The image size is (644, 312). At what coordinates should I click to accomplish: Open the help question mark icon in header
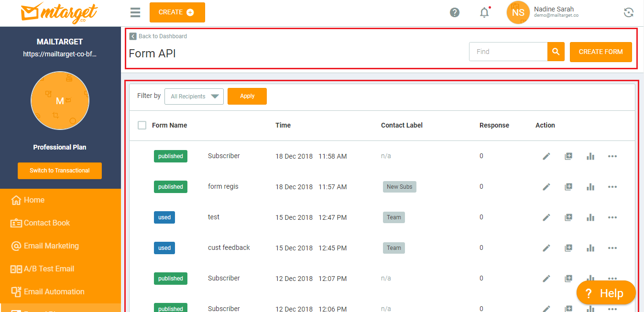pyautogui.click(x=455, y=12)
